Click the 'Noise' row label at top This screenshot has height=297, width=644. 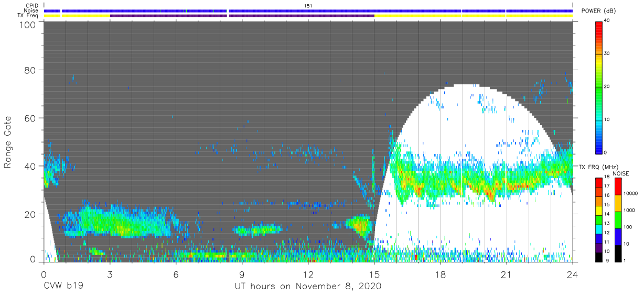pos(31,10)
